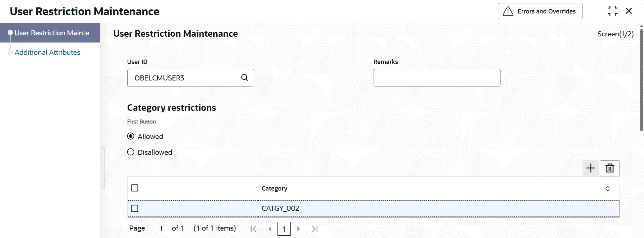Screen dimensions: 644x238
Task: Click the warning triangle icon for errors
Action: click(508, 11)
